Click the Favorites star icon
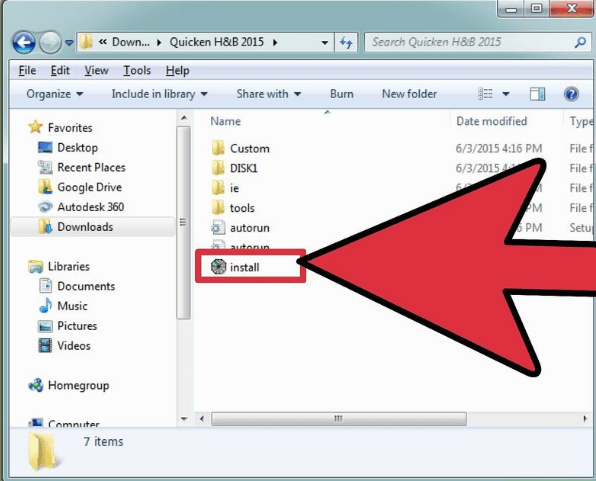Image resolution: width=596 pixels, height=481 pixels. pyautogui.click(x=35, y=127)
